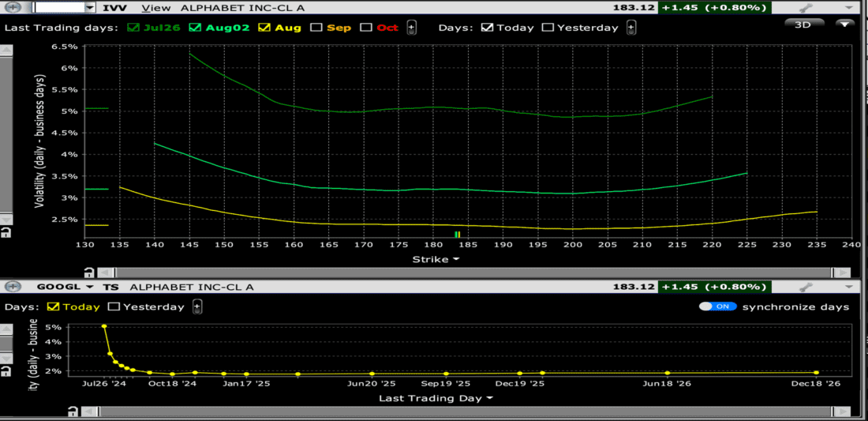Screen dimensions: 868x421
Task: Enable the Sep expiry checkbox
Action: coord(316,28)
